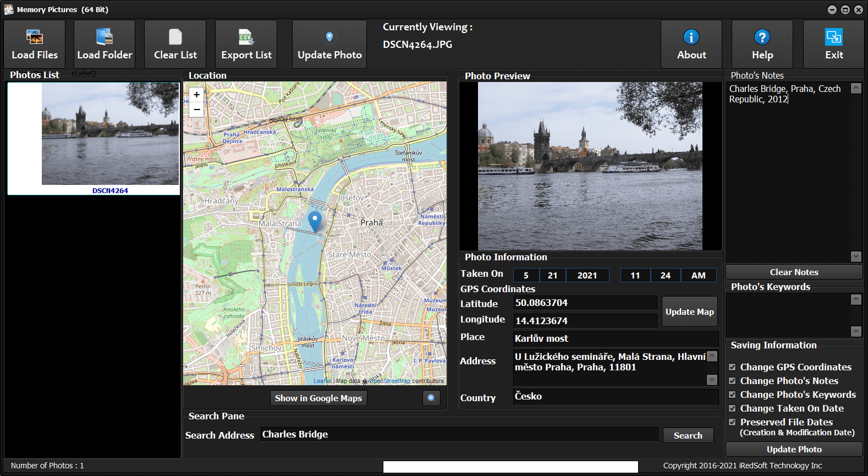
Task: Click Update Photo in the top toolbar
Action: pos(329,44)
